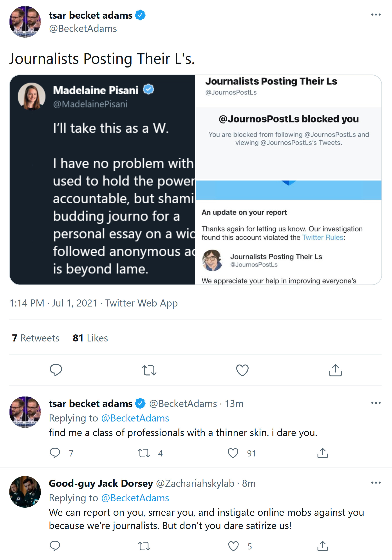Reply to the main tweet
Screen dimensions: 392x560
56,370
